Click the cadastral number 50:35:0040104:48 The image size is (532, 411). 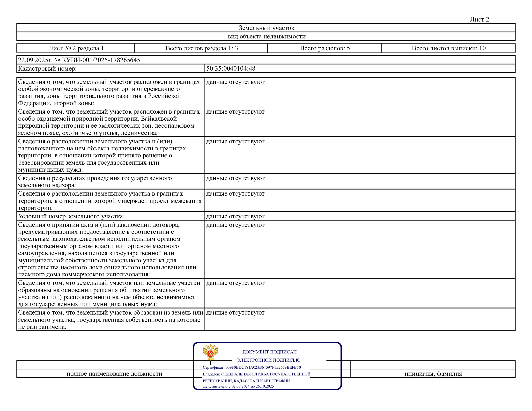pyautogui.click(x=230, y=68)
